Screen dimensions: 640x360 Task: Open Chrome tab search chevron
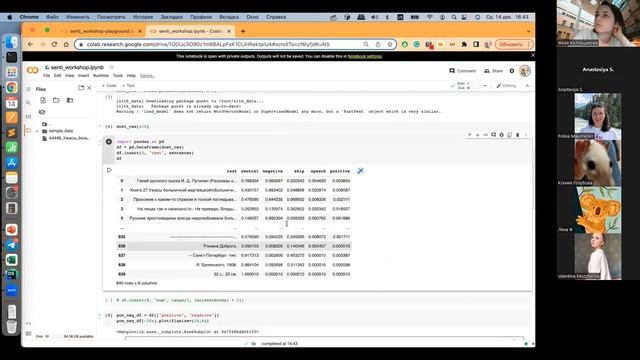tap(529, 31)
